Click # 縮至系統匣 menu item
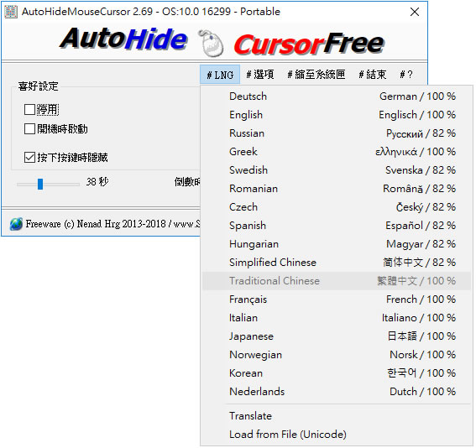The height and width of the screenshot is (448, 476). (x=316, y=75)
